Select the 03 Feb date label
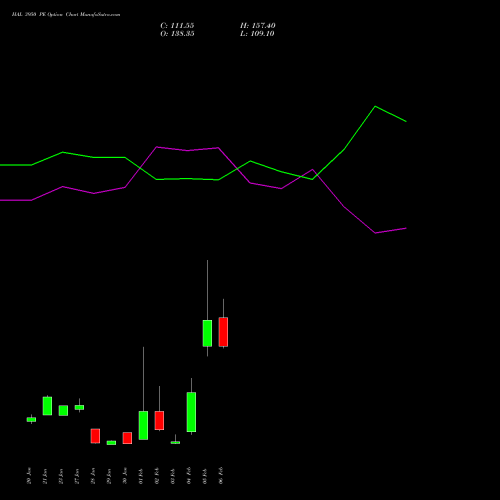This screenshot has width=500, height=500. [x=173, y=476]
